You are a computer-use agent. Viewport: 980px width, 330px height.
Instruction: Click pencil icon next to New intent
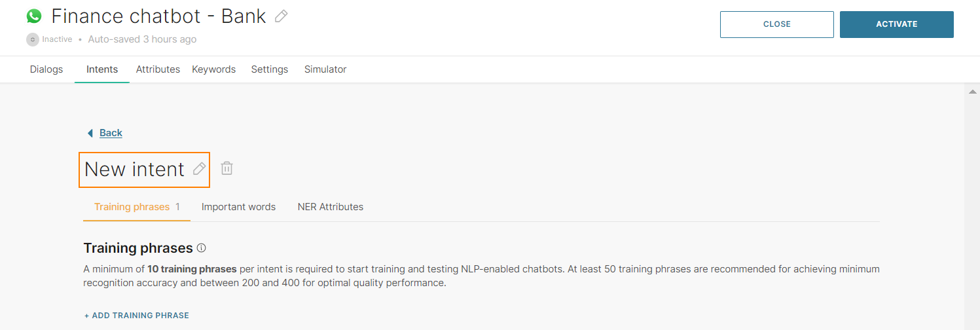[x=200, y=169]
